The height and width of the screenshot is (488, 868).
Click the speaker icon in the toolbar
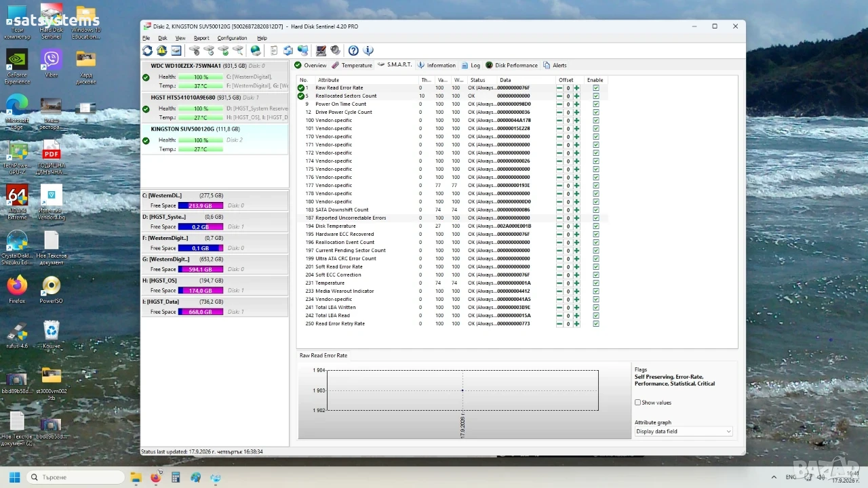(x=335, y=51)
